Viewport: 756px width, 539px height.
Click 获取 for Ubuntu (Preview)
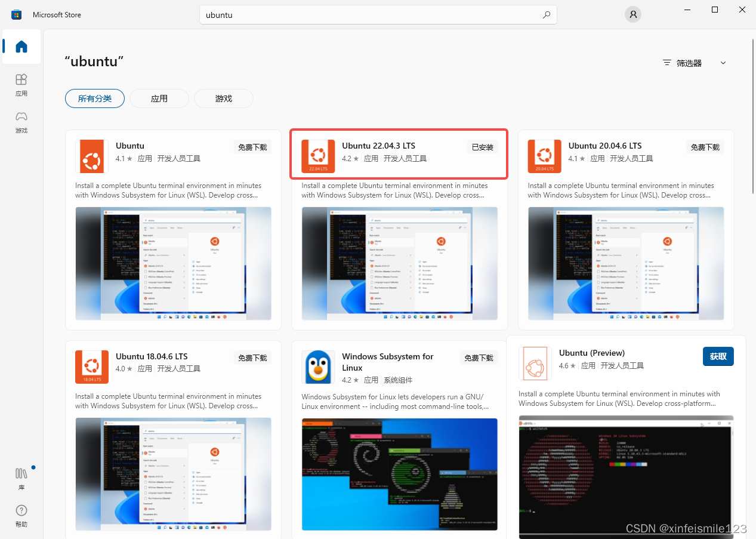718,356
